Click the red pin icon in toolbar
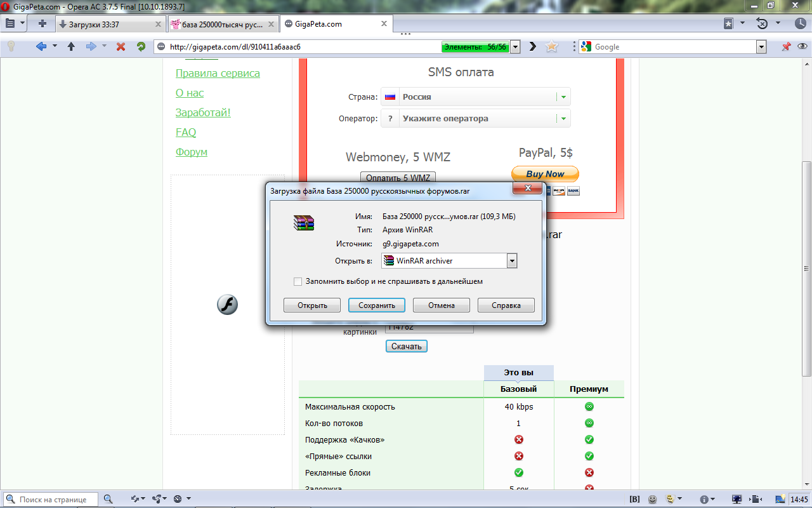 (786, 46)
